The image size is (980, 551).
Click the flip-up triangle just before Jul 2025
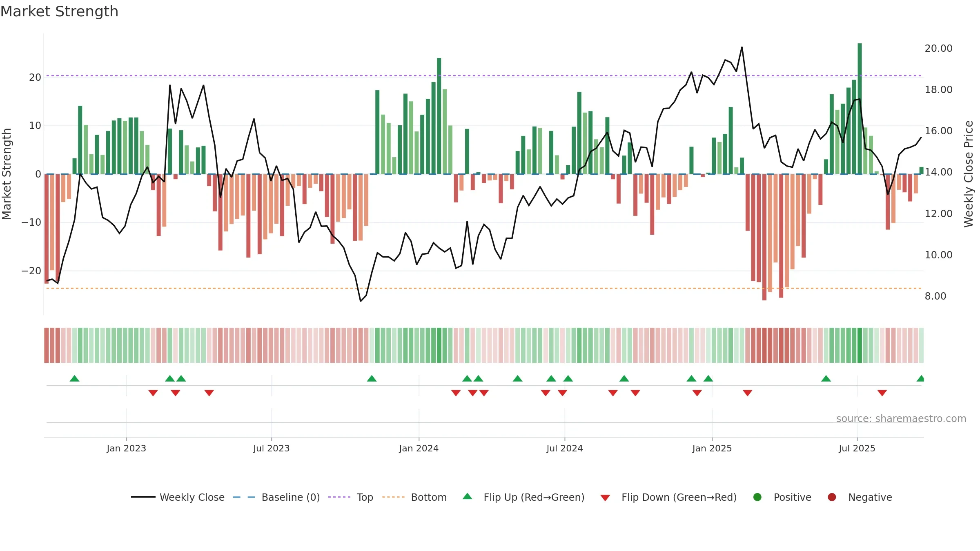826,378
